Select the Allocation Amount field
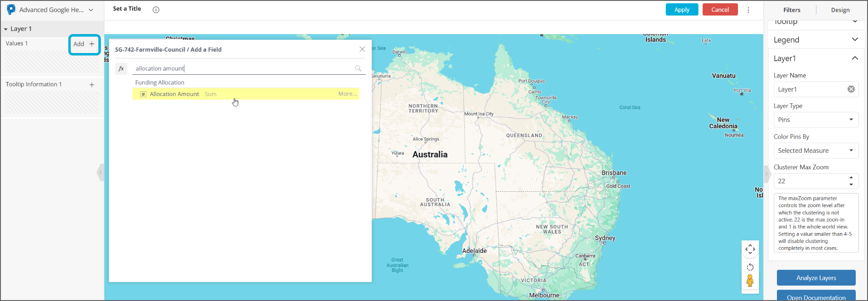The image size is (868, 301). point(174,94)
